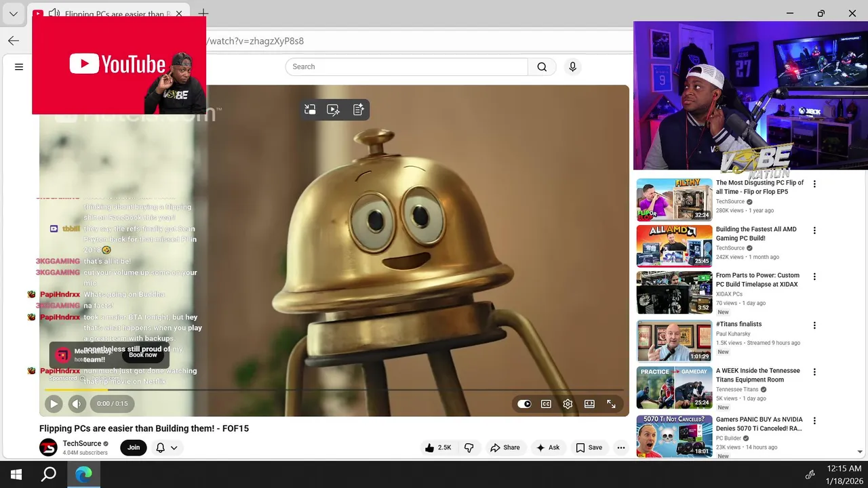
Task: Open options for #Titans finalists video
Action: pyautogui.click(x=814, y=325)
